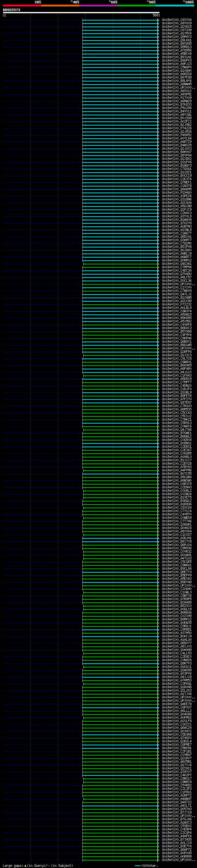This screenshot has height=868, width=197.
Task: Select hit UniRef100_Q4JT46
Action: coord(177,430)
